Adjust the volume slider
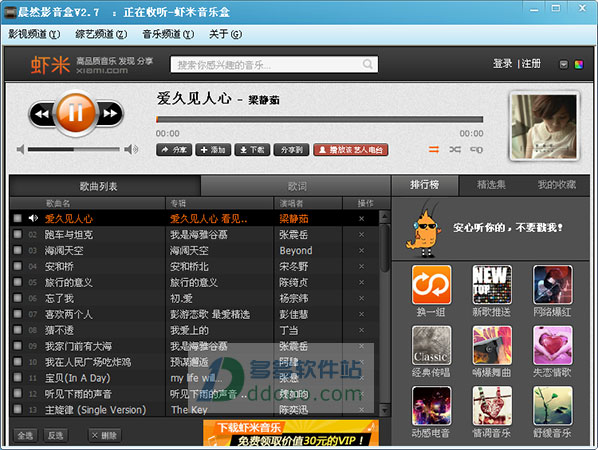Viewport: 598px width, 450px height. 74,149
